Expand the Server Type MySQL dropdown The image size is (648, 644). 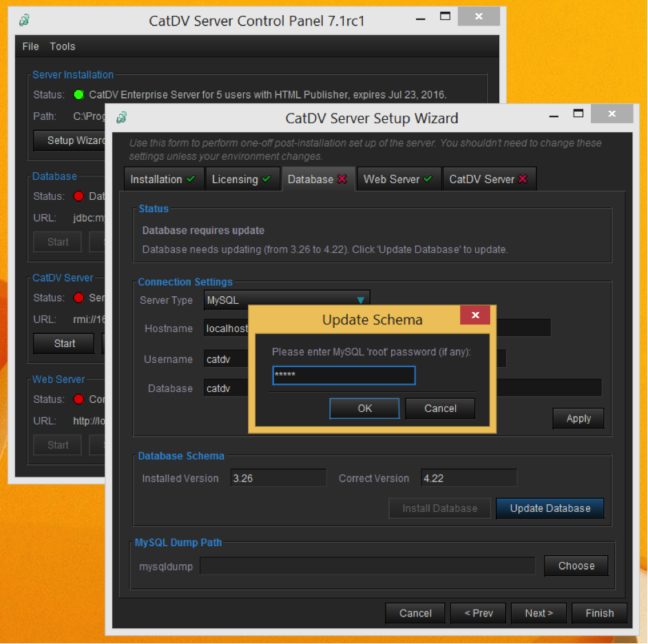click(x=359, y=300)
